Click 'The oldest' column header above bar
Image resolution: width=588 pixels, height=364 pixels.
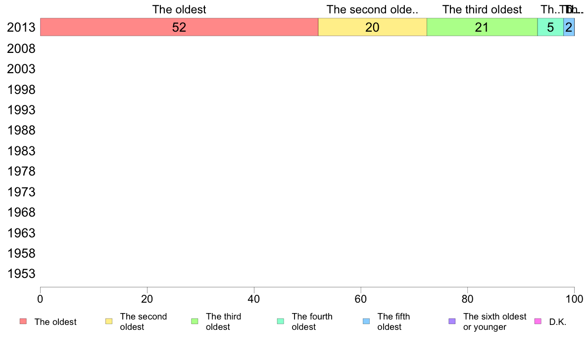(x=179, y=9)
